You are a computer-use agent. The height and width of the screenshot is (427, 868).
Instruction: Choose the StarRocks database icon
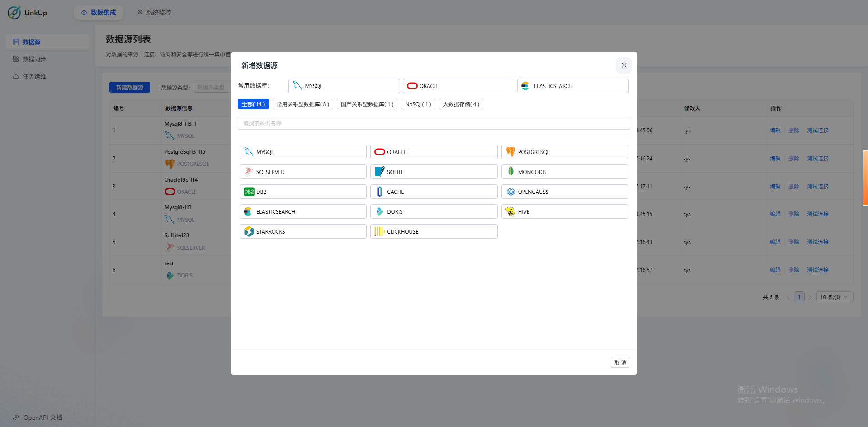[x=249, y=231]
